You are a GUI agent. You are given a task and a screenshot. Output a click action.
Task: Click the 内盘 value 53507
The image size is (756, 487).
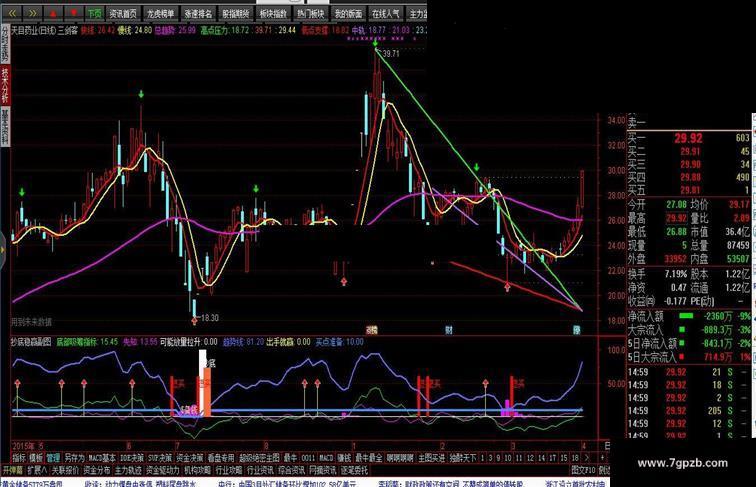(x=738, y=259)
